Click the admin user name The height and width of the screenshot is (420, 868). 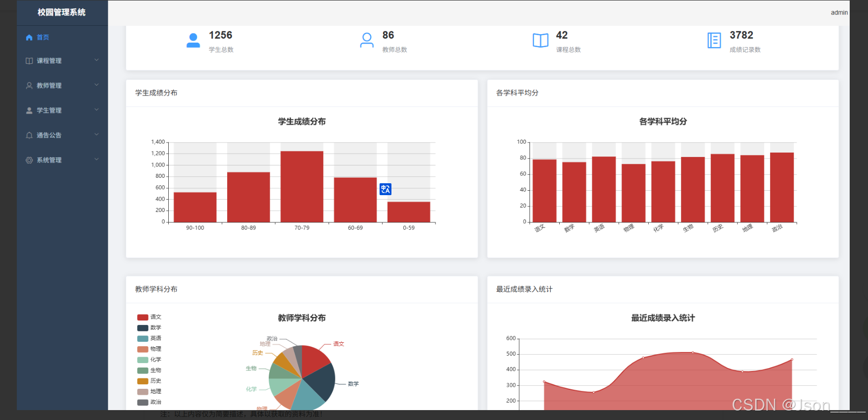tap(839, 12)
